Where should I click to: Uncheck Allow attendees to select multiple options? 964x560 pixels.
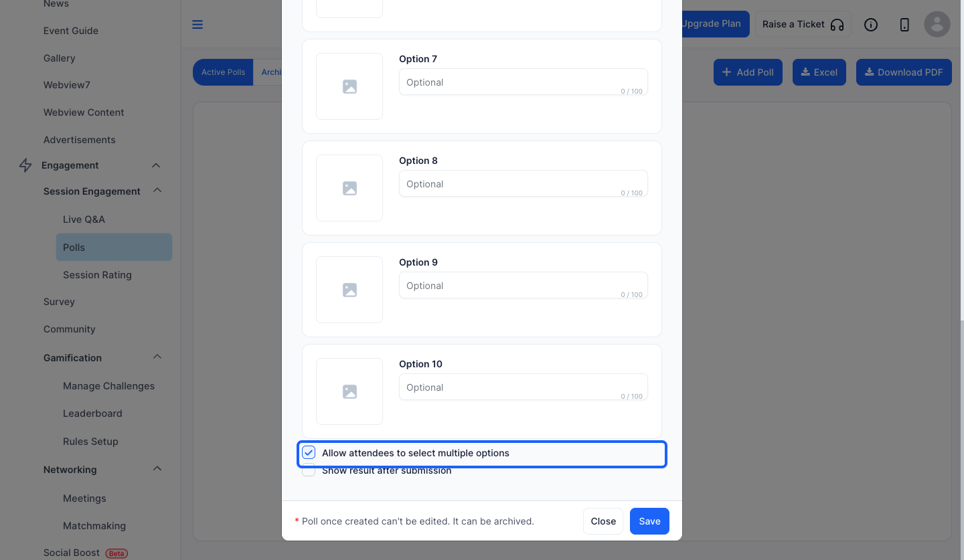(309, 453)
